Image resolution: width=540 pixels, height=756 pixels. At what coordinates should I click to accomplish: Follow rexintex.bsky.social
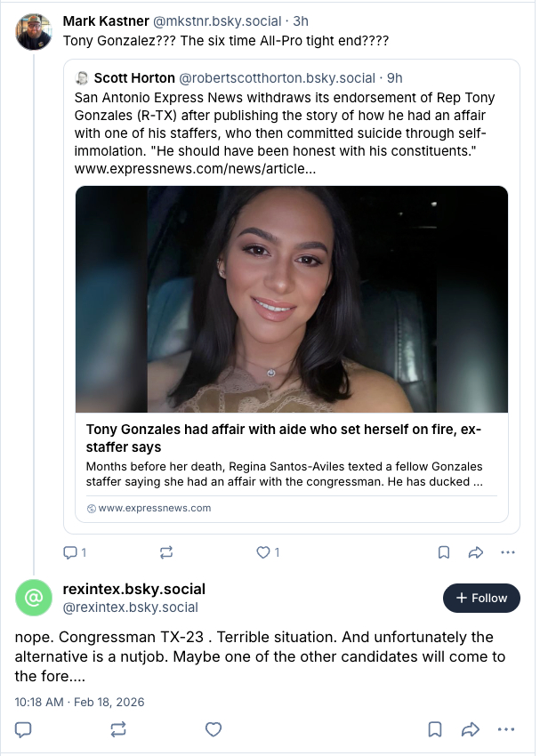click(481, 599)
